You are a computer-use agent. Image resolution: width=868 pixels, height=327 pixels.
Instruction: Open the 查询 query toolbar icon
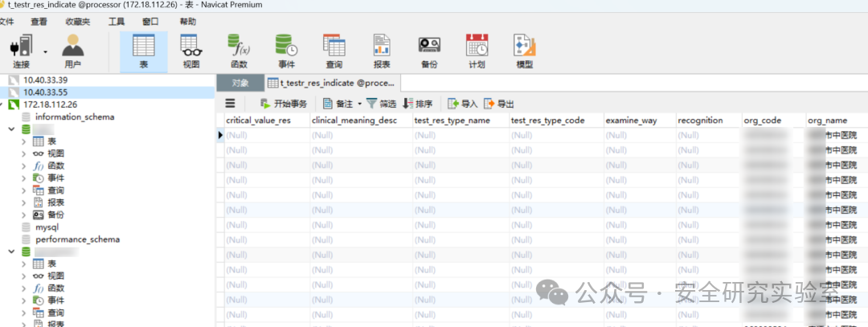click(x=334, y=52)
